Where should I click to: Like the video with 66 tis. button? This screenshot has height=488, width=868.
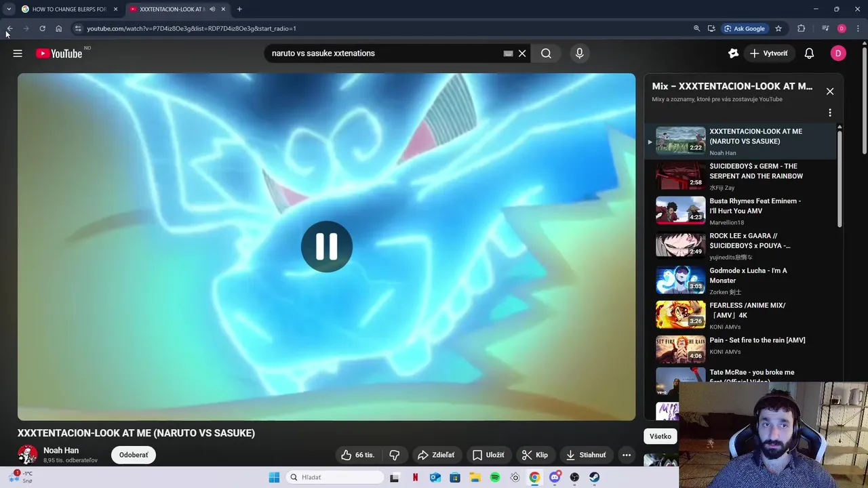point(358,455)
